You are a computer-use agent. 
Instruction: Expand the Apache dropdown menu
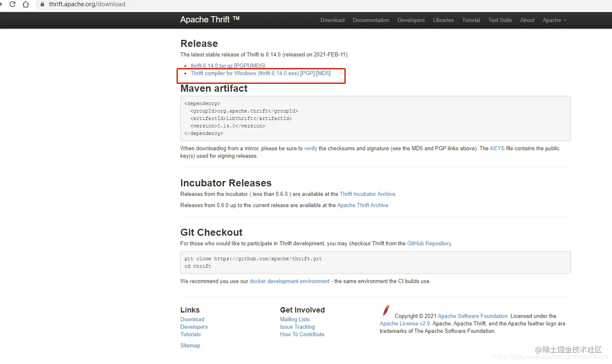click(x=554, y=20)
